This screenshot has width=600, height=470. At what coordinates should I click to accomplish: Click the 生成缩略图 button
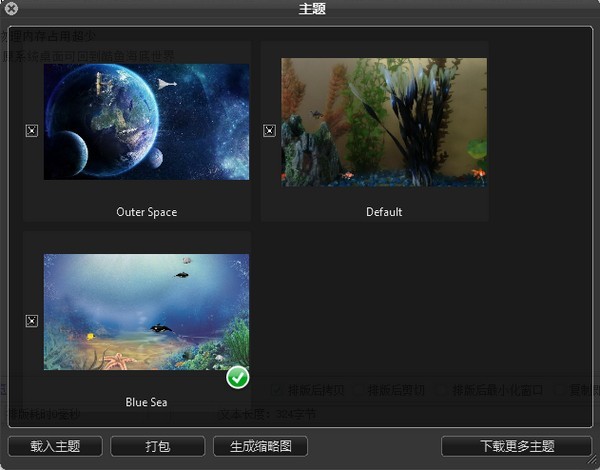tap(261, 446)
